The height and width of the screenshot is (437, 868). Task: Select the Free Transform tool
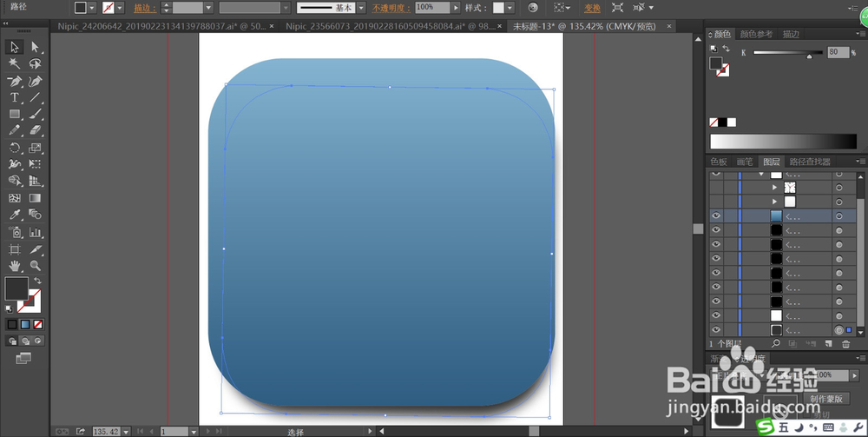coord(36,164)
